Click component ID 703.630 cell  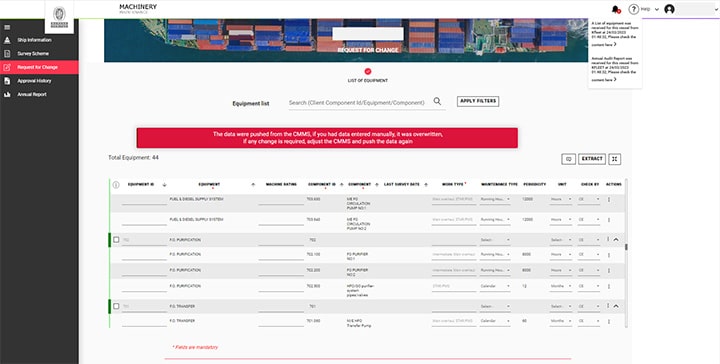click(x=313, y=199)
